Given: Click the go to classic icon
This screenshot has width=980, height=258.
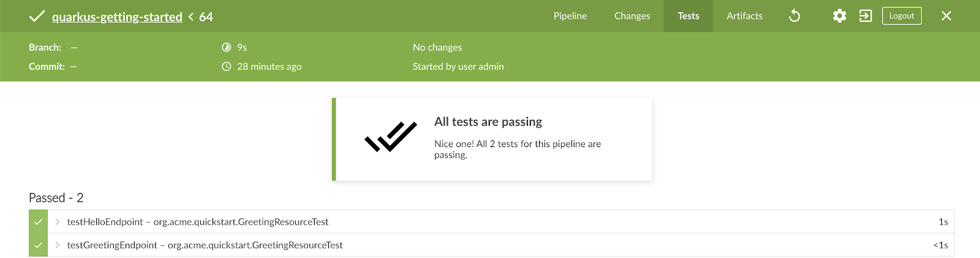Looking at the screenshot, I should (x=865, y=16).
